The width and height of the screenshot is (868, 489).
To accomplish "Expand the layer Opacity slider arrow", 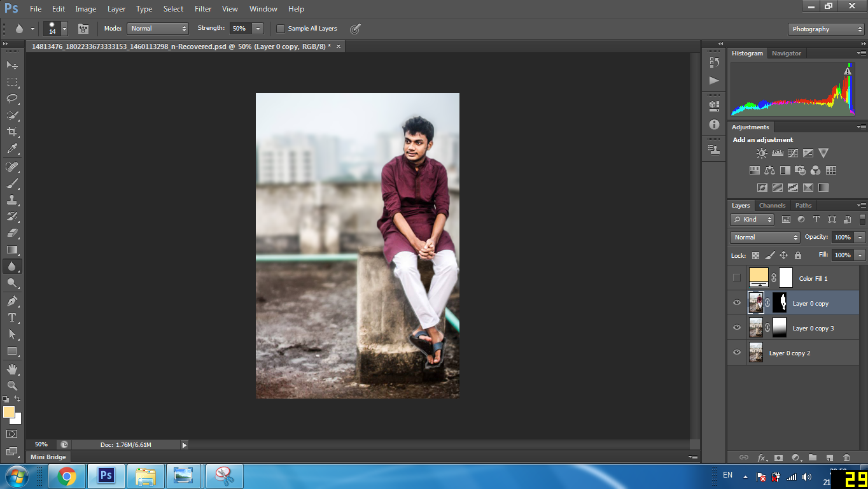I will [860, 237].
